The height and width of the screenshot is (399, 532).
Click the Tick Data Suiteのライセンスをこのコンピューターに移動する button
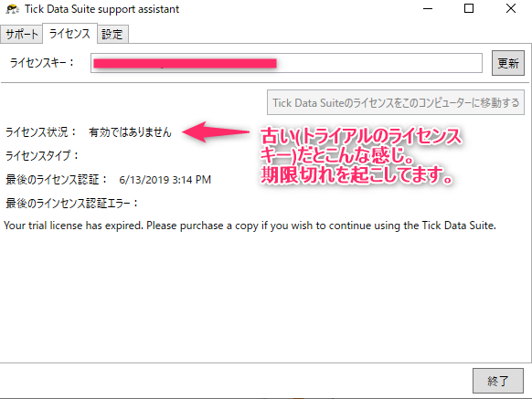[x=396, y=102]
